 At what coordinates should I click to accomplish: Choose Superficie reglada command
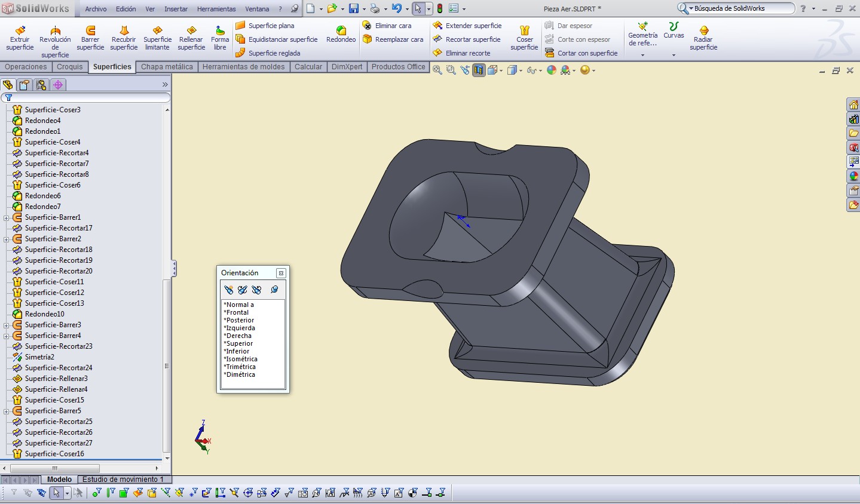point(268,53)
